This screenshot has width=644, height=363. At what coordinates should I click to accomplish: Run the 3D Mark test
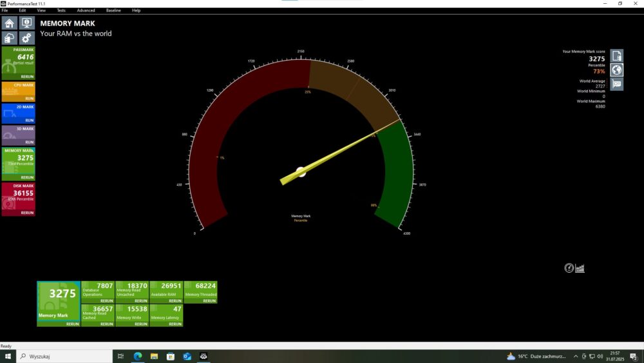[x=29, y=142]
